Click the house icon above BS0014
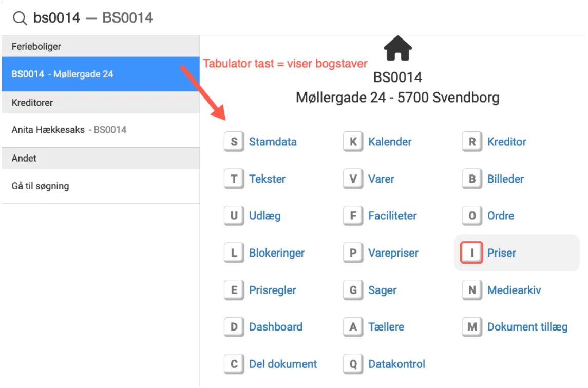The image size is (588, 388). click(398, 48)
